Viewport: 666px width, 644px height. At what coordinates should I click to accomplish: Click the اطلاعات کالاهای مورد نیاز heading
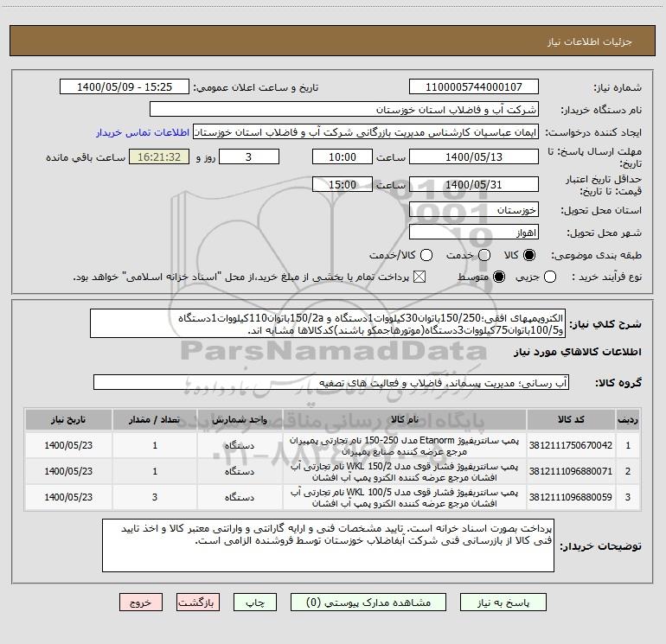[x=577, y=352]
